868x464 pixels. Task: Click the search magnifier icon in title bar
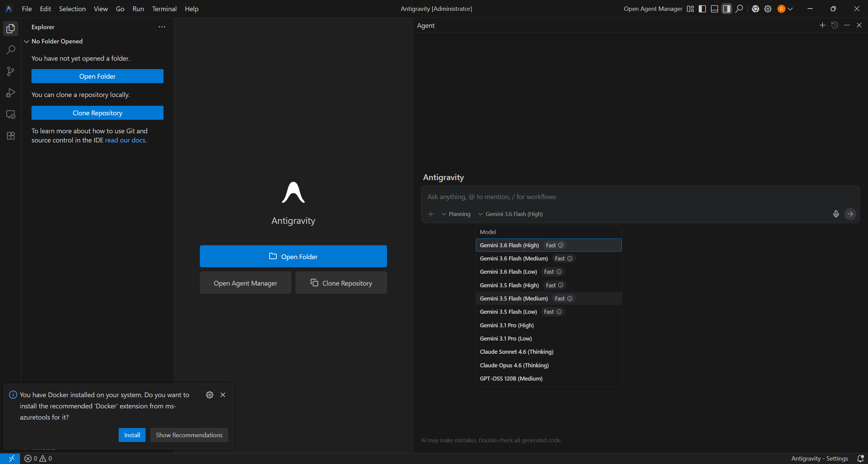click(x=739, y=9)
